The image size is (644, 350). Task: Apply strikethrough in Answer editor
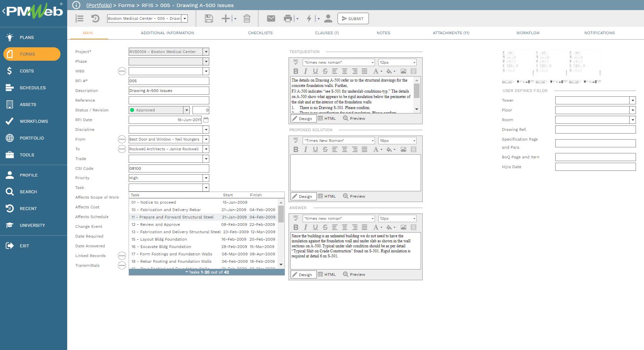(325, 227)
